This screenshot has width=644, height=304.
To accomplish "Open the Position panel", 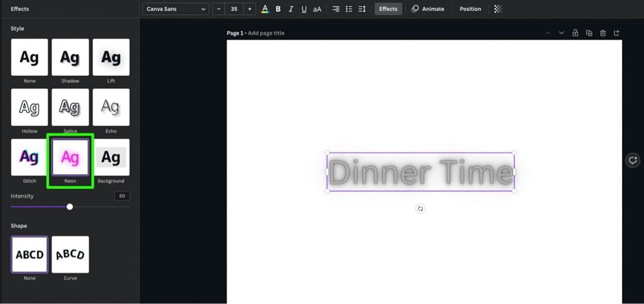I will click(470, 9).
